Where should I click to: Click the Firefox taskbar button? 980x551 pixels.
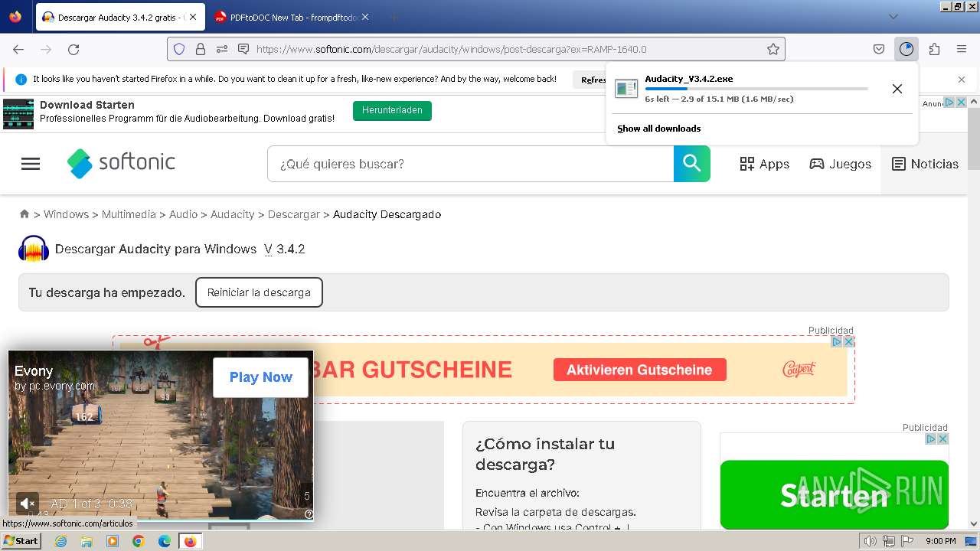tap(190, 541)
